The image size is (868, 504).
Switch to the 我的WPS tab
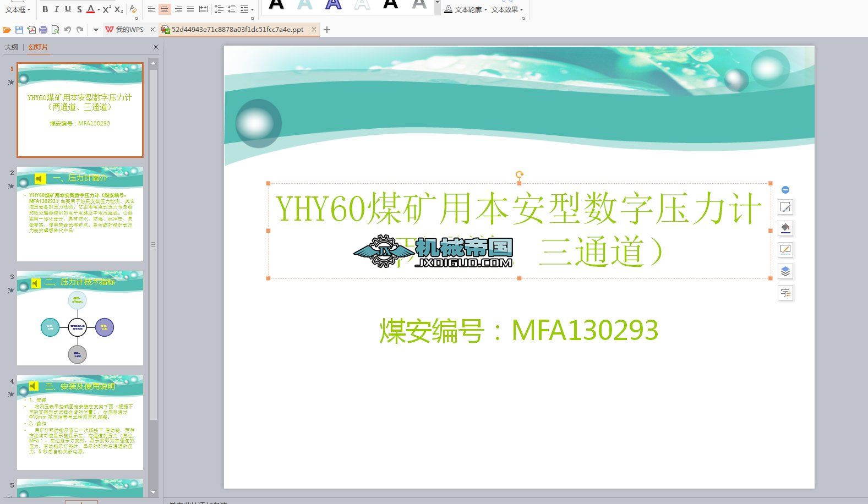tap(129, 30)
